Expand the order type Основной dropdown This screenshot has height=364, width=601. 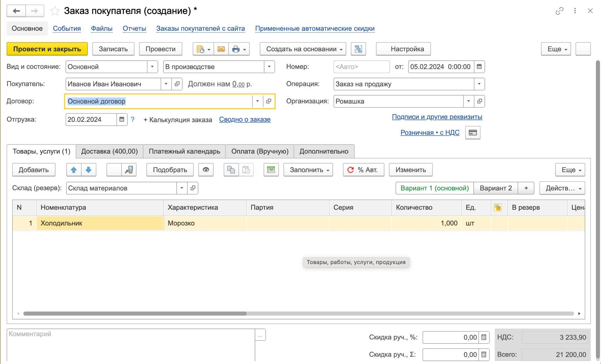point(152,67)
